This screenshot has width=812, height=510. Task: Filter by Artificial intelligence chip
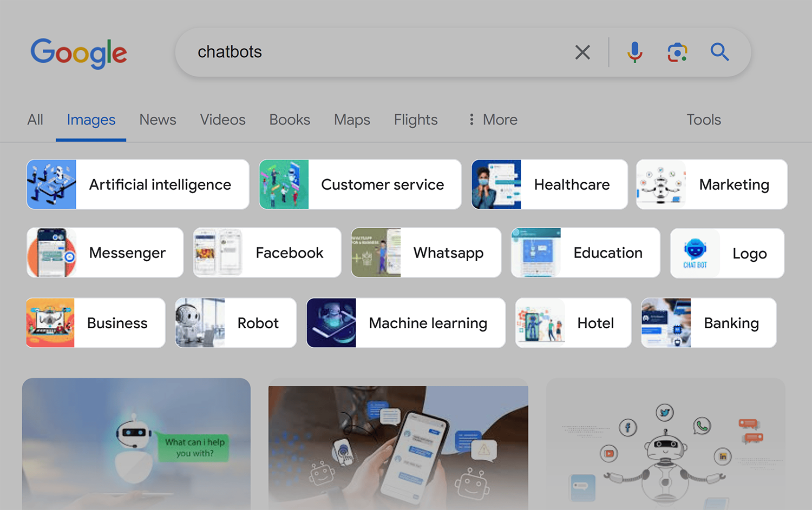point(138,184)
